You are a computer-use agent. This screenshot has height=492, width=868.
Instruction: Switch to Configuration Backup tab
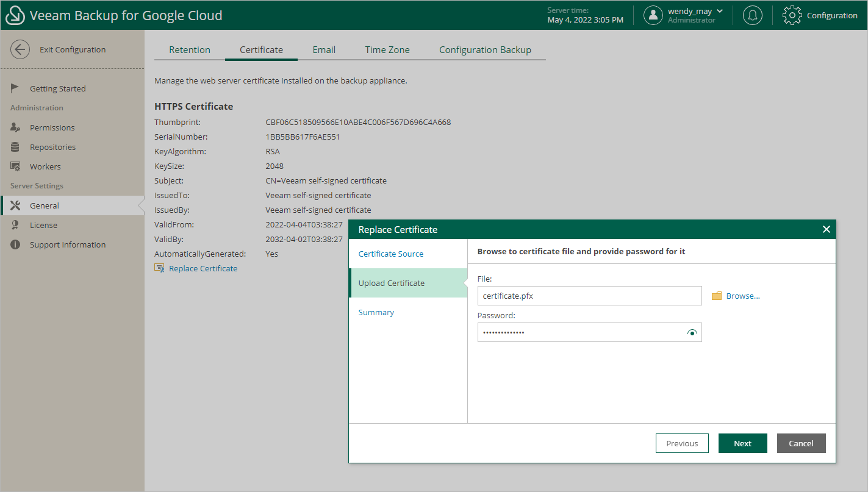[x=485, y=50]
